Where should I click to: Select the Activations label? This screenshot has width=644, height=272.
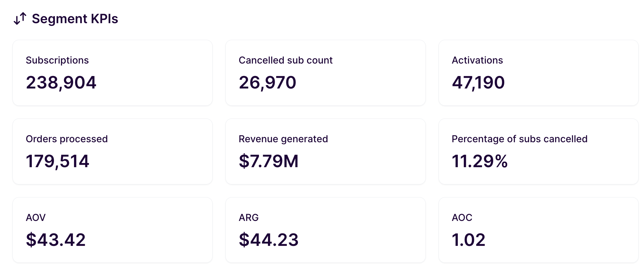[x=477, y=60]
